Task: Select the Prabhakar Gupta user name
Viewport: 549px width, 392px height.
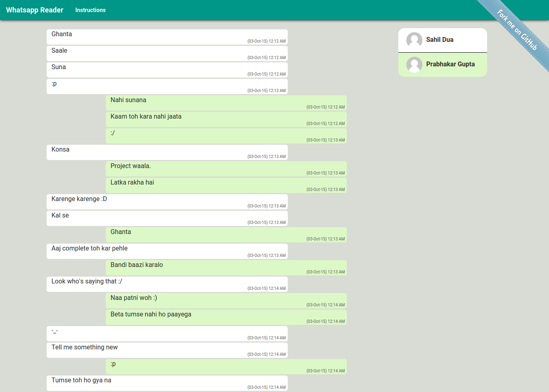Action: (450, 64)
